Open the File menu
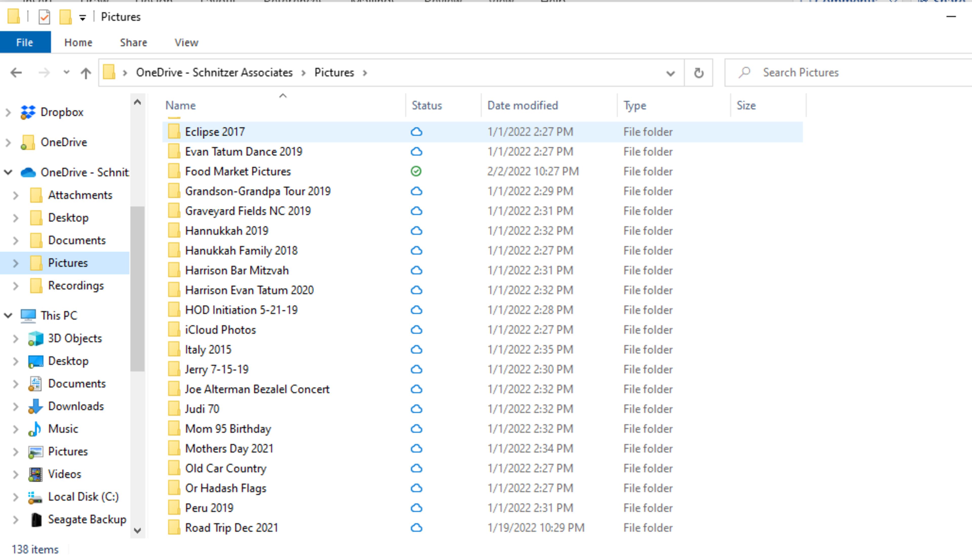Viewport: 972px width, 560px height. [x=24, y=42]
